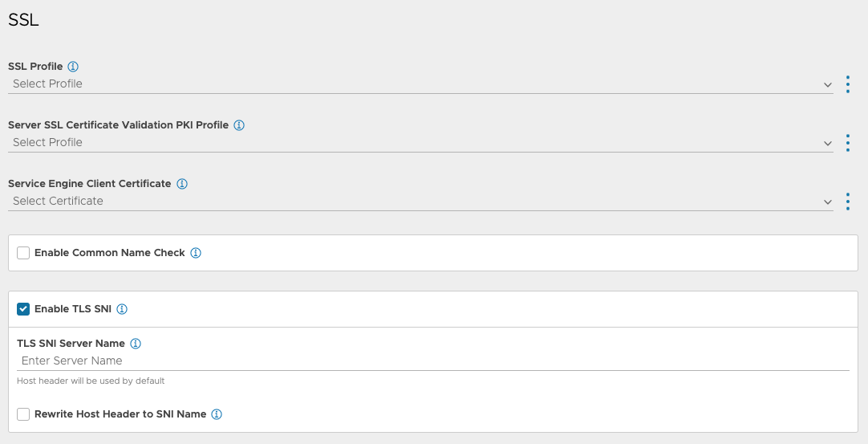Screen dimensions: 868x444
Task: Click Select Profile placeholder under SSL Profile
Action: (47, 84)
